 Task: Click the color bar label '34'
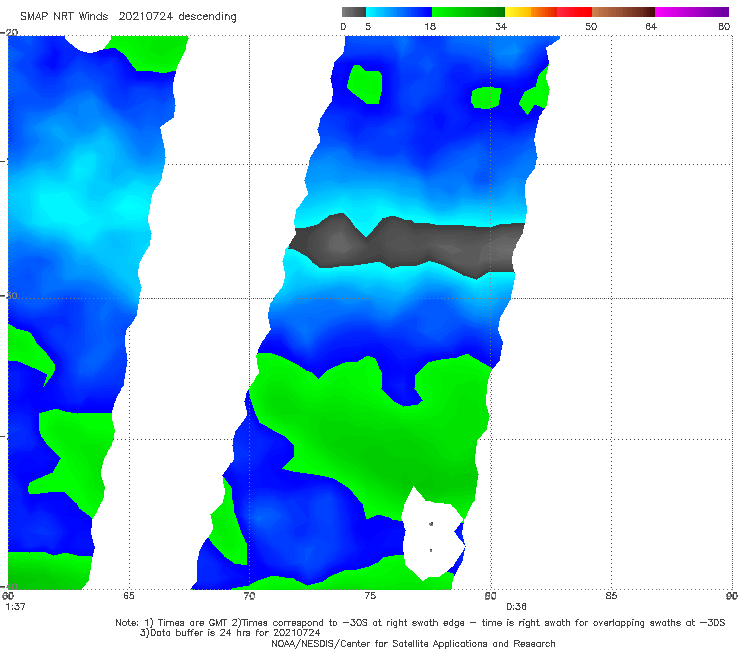[501, 26]
